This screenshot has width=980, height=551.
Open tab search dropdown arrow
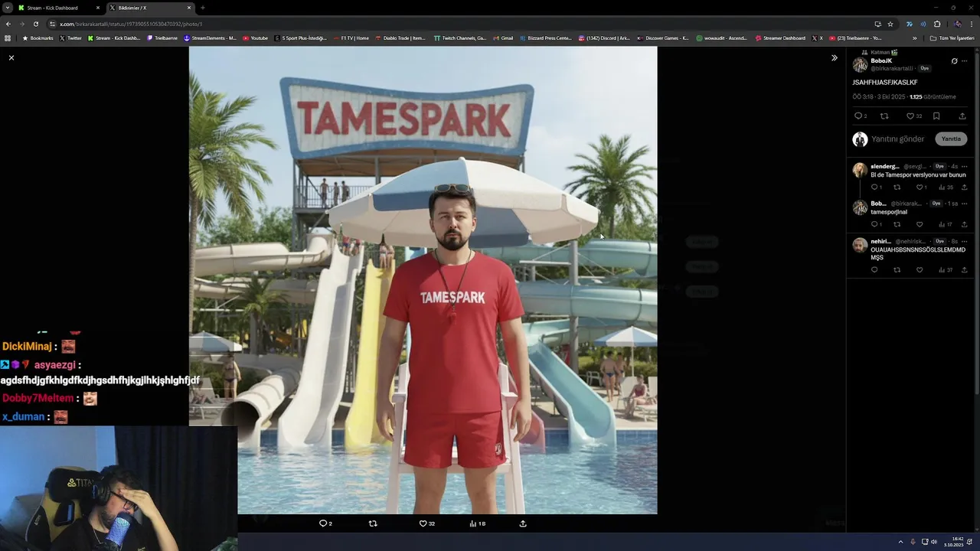7,8
